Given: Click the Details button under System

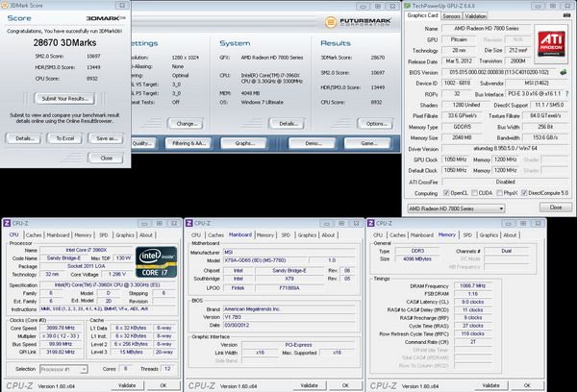Looking at the screenshot, I should tap(287, 124).
